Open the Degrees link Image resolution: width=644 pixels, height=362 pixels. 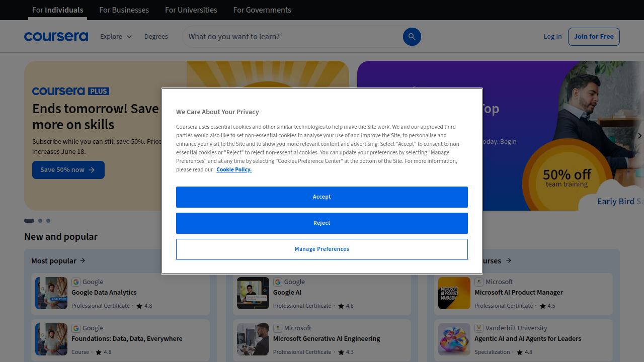[156, 36]
